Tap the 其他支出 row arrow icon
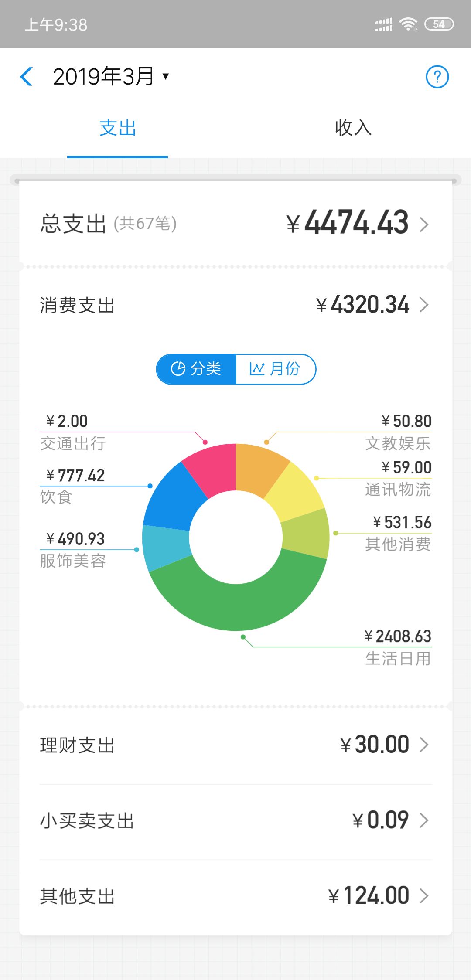 [x=424, y=896]
